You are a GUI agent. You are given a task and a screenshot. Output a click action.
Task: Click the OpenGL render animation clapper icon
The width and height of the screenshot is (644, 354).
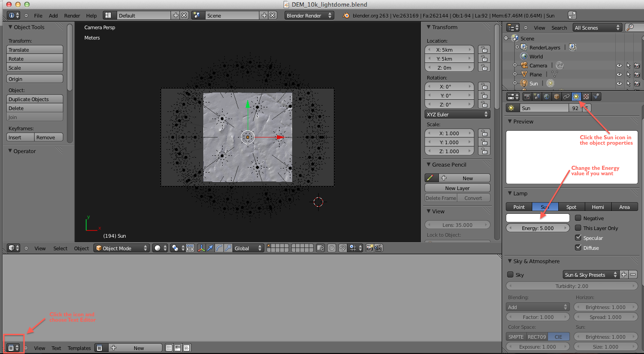pos(378,248)
